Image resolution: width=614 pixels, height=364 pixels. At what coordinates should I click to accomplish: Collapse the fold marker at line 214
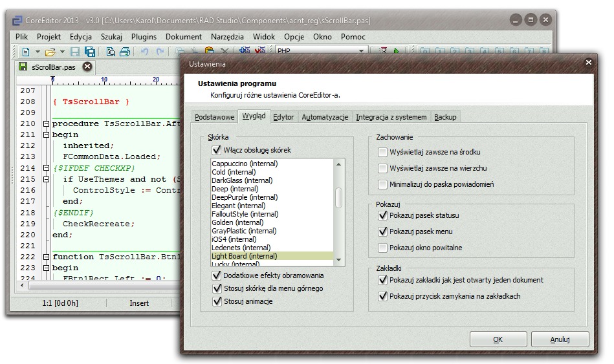pyautogui.click(x=46, y=168)
